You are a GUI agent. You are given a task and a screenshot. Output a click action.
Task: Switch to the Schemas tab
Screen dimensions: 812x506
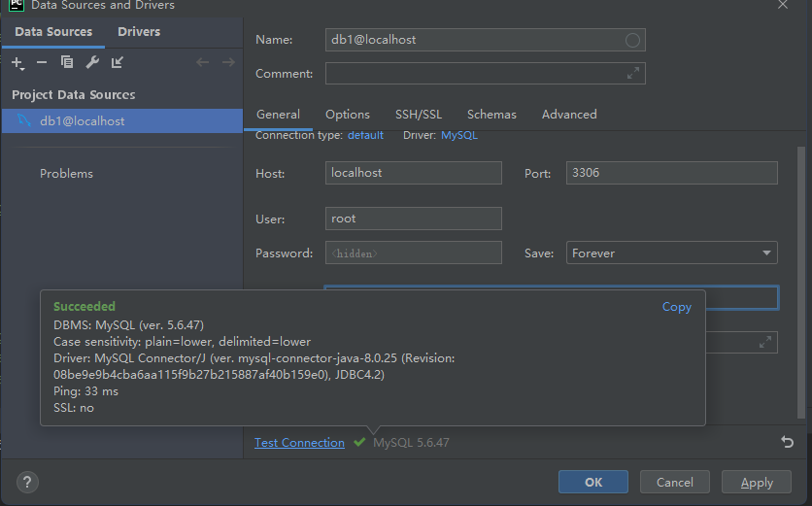click(x=491, y=115)
